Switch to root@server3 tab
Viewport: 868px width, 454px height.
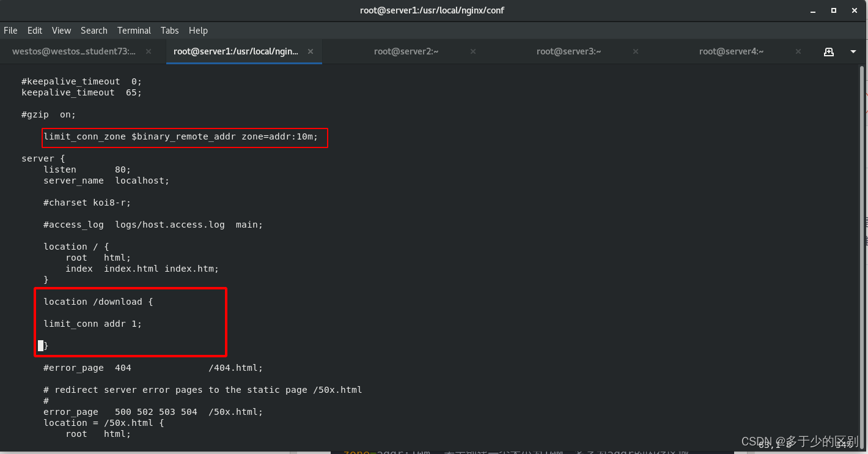point(568,51)
